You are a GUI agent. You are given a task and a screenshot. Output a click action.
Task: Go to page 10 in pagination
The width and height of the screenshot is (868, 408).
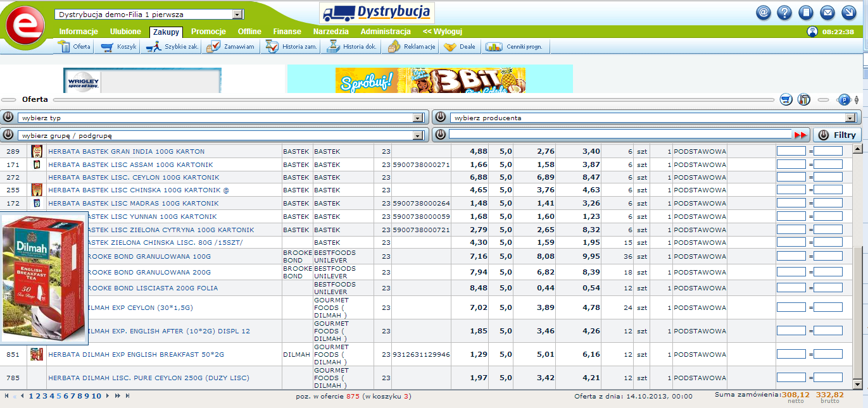(96, 396)
